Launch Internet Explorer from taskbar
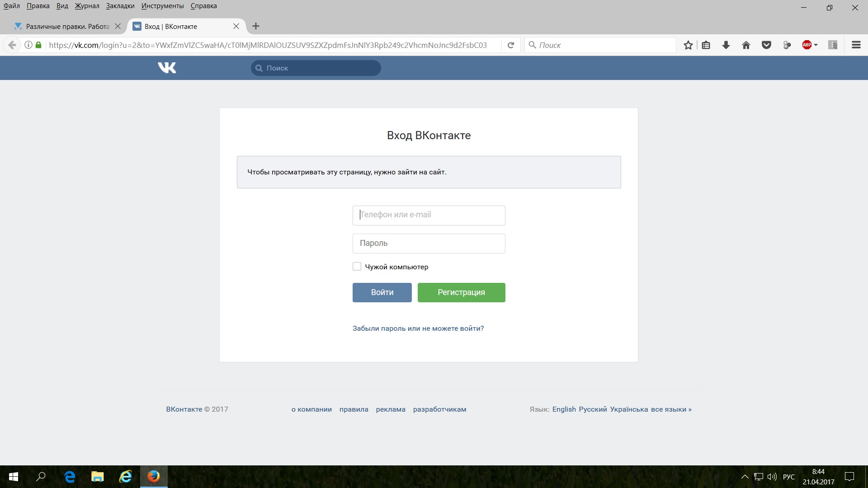This screenshot has width=868, height=488. click(x=126, y=477)
